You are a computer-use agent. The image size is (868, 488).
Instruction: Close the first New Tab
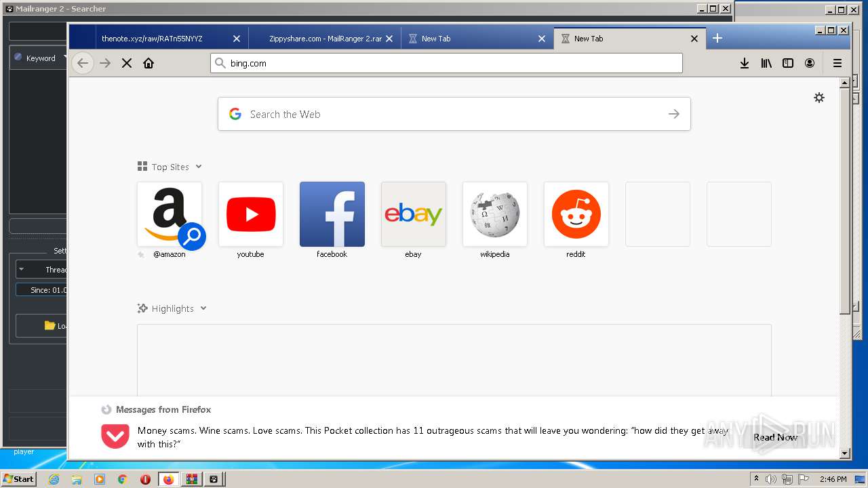pyautogui.click(x=542, y=39)
